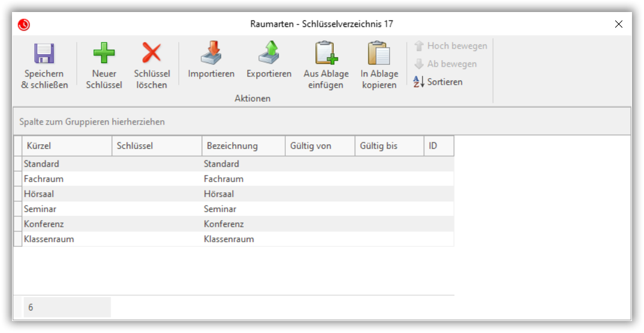Click the row selector of the Standard row
The height and width of the screenshot is (333, 644).
click(x=17, y=163)
